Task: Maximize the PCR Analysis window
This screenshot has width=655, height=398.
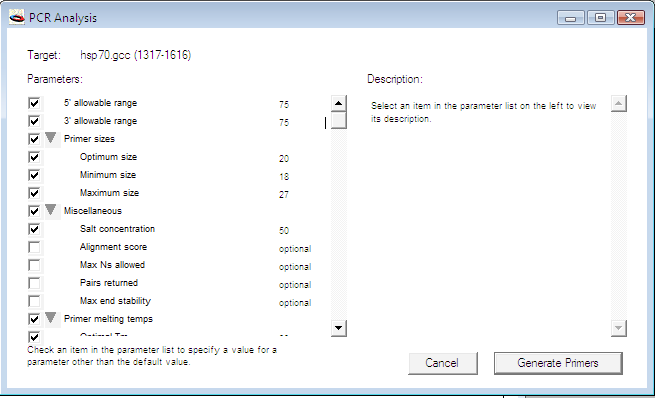Action: click(x=601, y=18)
